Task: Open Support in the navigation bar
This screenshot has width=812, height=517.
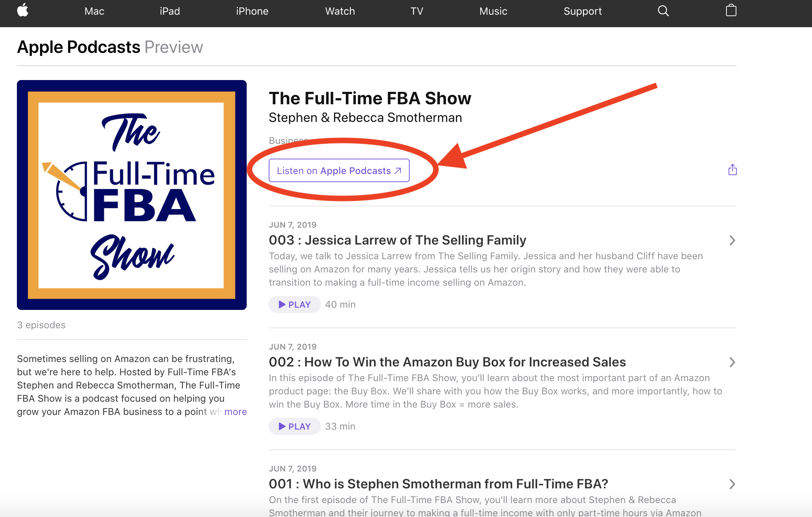Action: click(583, 11)
